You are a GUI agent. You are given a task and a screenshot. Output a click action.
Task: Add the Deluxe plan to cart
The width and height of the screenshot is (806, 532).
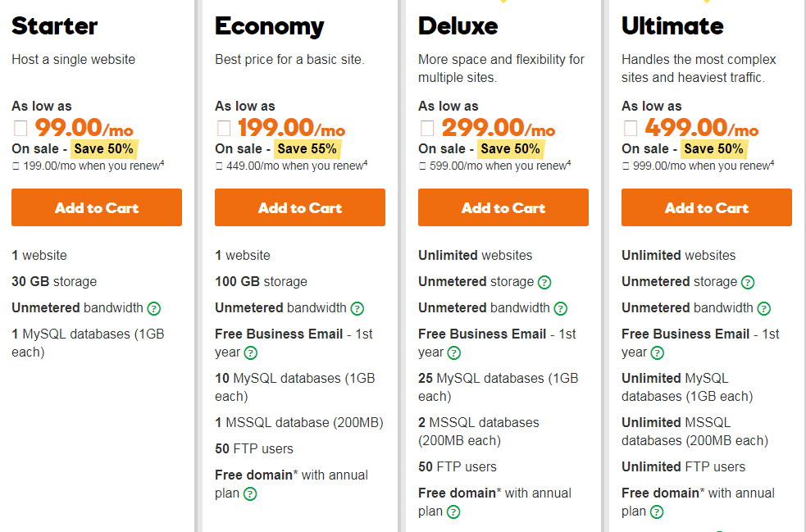503,207
